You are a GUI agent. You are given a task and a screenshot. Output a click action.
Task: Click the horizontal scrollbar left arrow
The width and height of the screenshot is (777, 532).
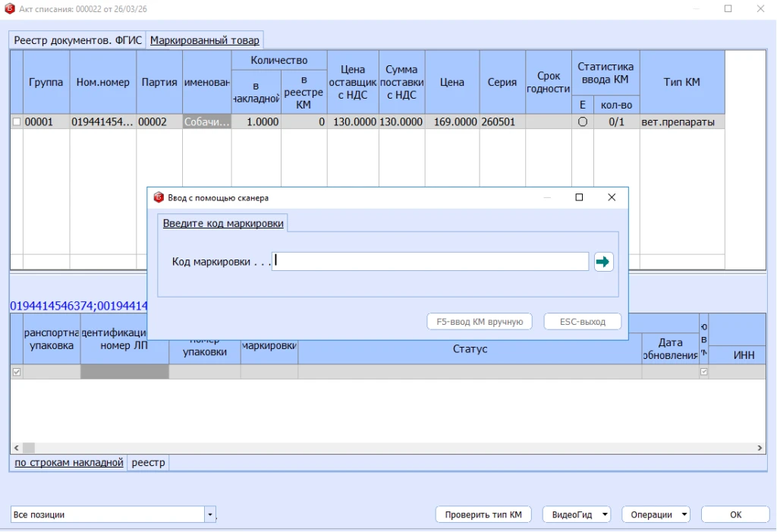point(16,449)
